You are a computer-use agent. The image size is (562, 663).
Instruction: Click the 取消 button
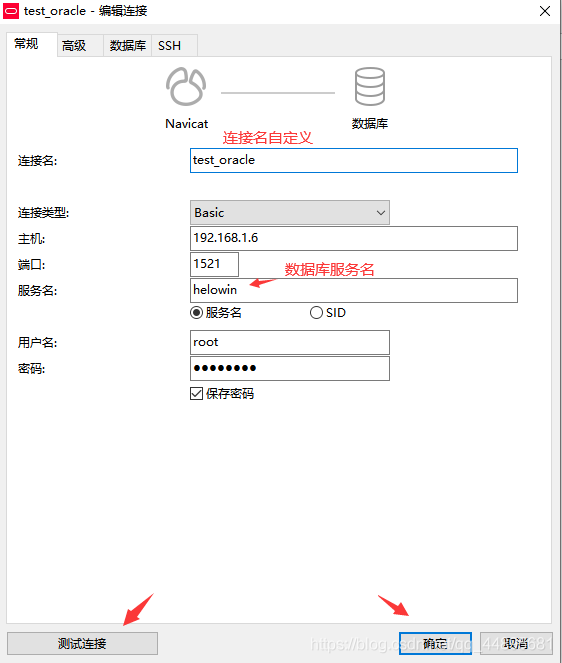[x=516, y=644]
